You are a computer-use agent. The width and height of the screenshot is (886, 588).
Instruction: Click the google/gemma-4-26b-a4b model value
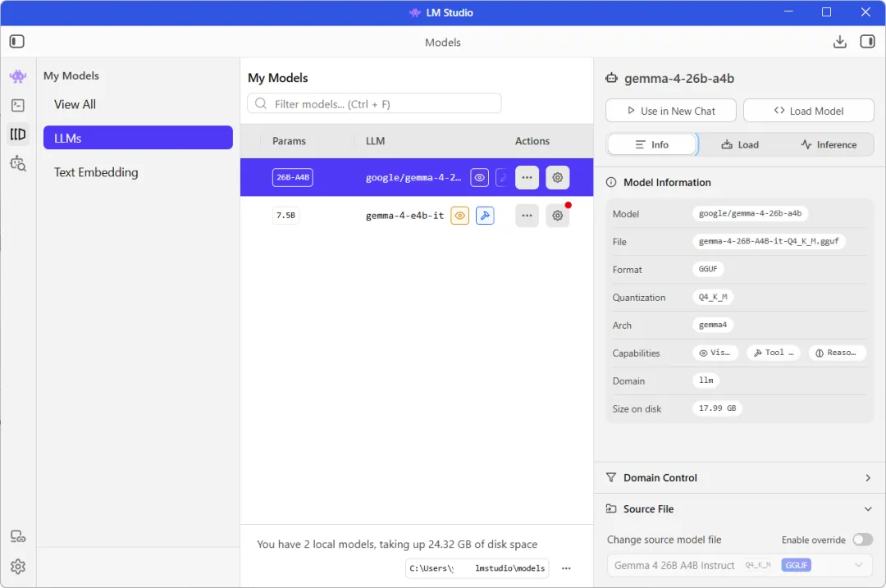(x=750, y=213)
